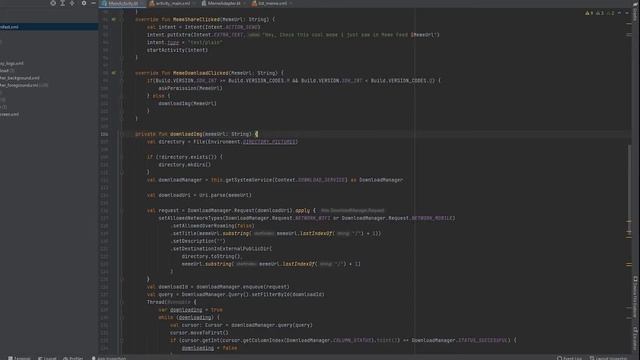640x360 pixels.
Task: Click directory.mkdirs() statement
Action: [x=184, y=164]
